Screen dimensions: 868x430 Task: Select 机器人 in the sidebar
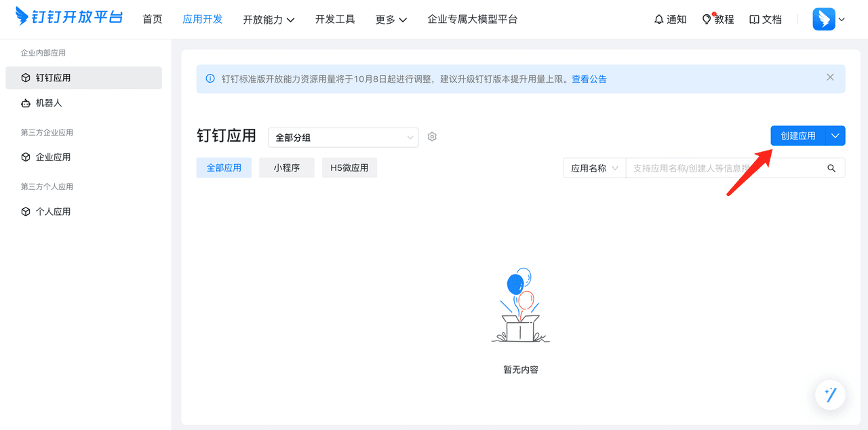coord(83,103)
